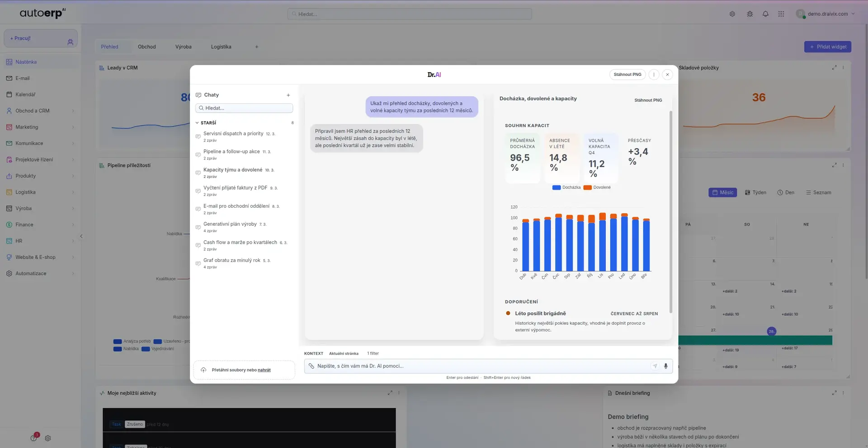Screen dimensions: 868x448
Task: Click the microphone icon in chat input
Action: [x=665, y=366]
